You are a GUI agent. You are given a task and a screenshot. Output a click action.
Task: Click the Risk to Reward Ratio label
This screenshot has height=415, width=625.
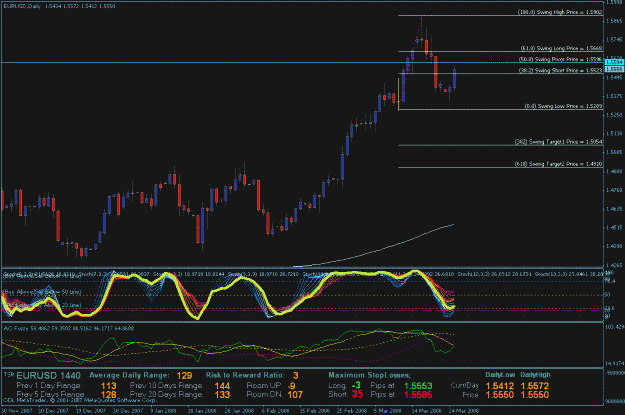[x=245, y=376]
